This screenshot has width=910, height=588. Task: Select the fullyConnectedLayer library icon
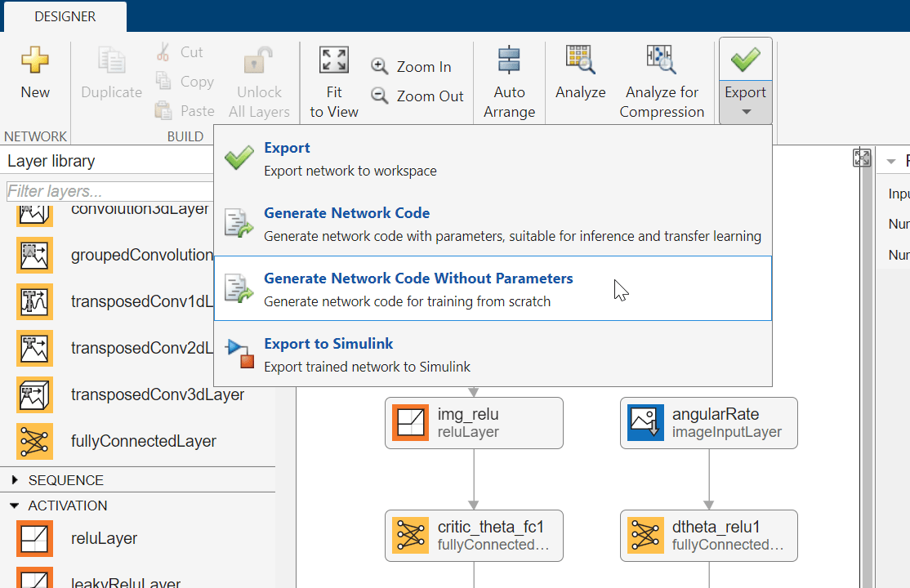tap(34, 441)
